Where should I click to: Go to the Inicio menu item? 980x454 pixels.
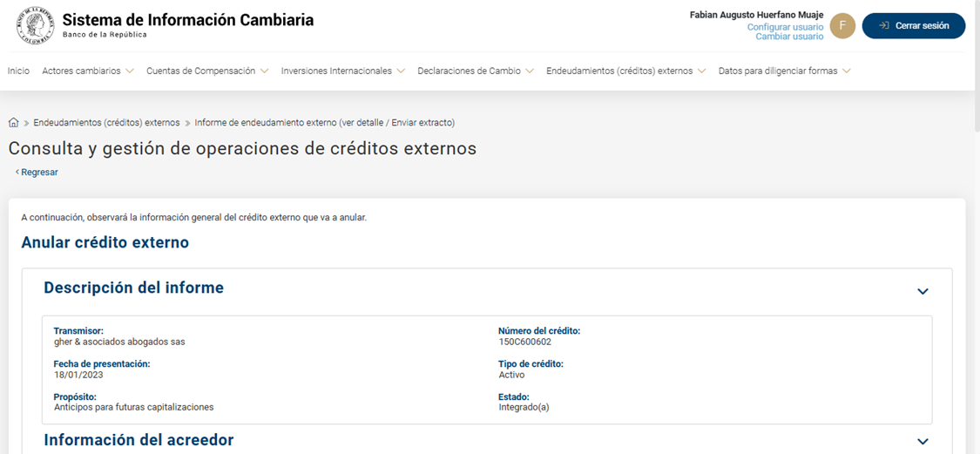18,71
